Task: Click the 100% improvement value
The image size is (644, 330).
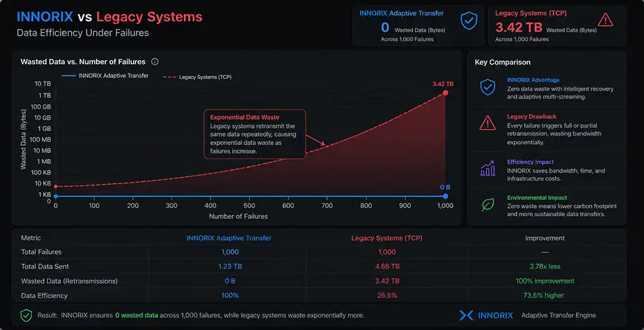Action: coord(545,280)
